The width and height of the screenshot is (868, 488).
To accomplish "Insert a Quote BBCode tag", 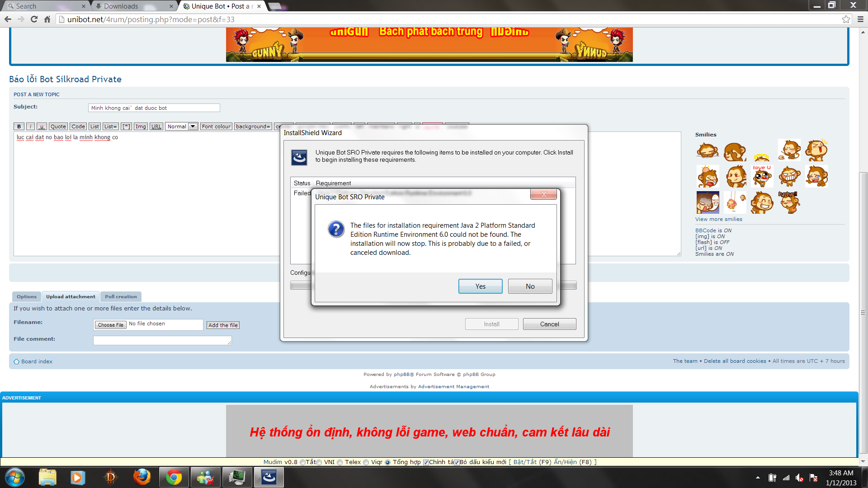I will pos(58,127).
